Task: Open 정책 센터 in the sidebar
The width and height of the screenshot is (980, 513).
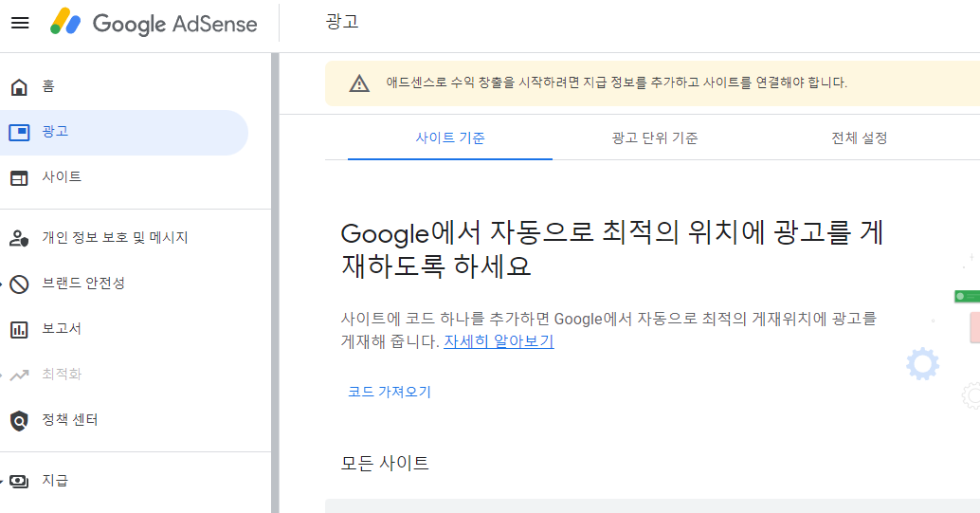Action: coord(124,420)
